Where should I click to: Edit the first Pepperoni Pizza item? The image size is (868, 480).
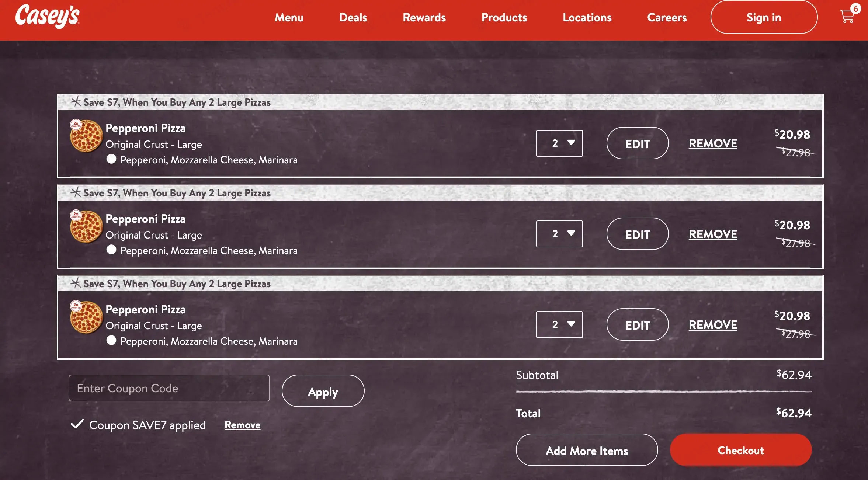point(638,143)
